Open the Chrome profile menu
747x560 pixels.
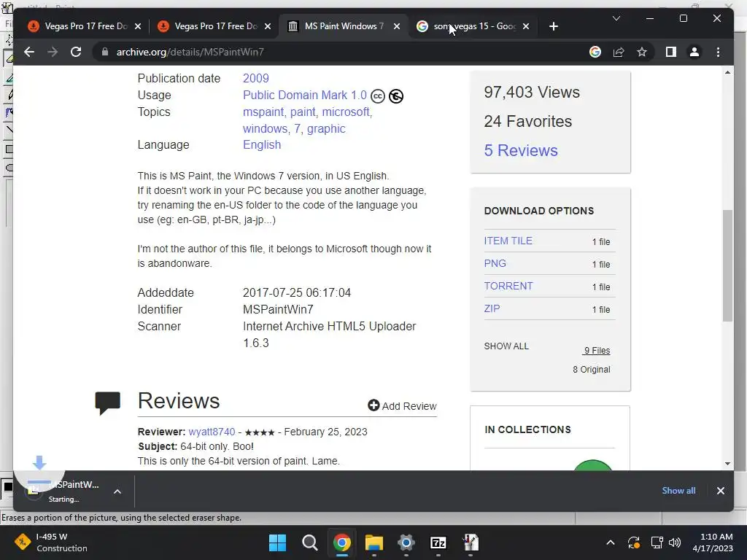pyautogui.click(x=694, y=52)
